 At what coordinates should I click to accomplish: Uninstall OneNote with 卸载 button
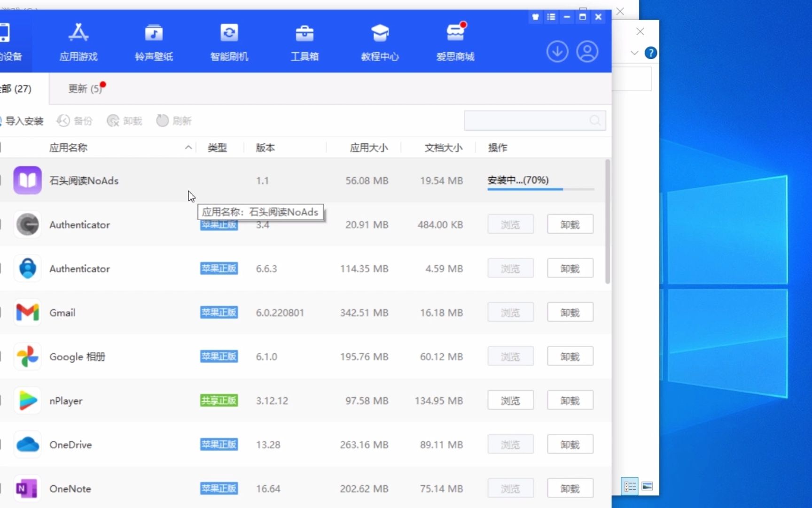point(570,488)
